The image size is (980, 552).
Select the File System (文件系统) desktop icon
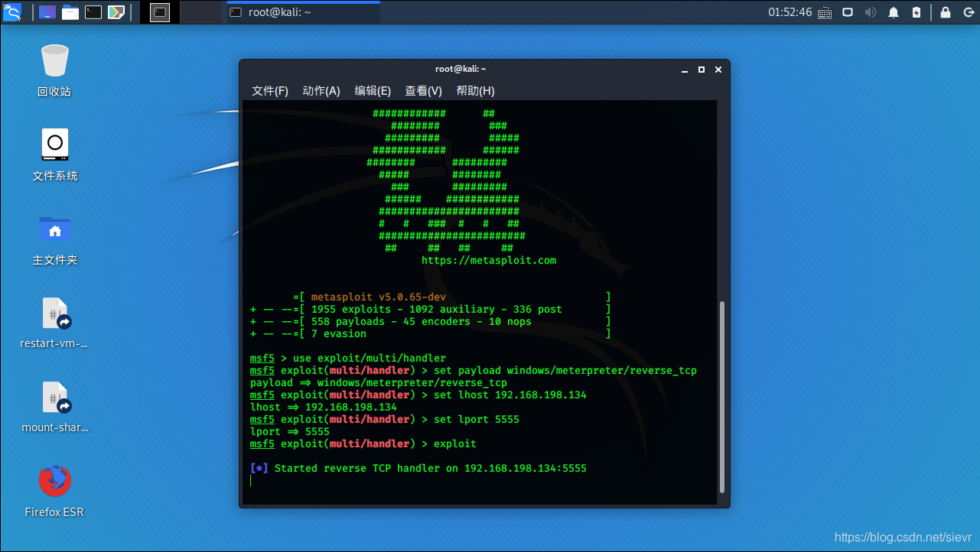(54, 154)
